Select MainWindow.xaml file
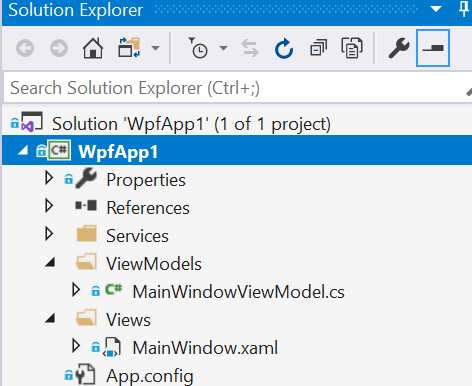The height and width of the screenshot is (386, 472). tap(205, 348)
